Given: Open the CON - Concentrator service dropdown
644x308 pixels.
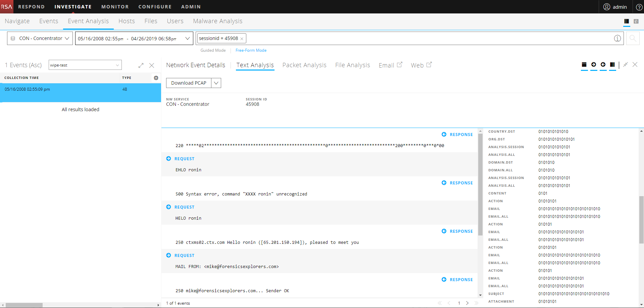Looking at the screenshot, I should 40,38.
